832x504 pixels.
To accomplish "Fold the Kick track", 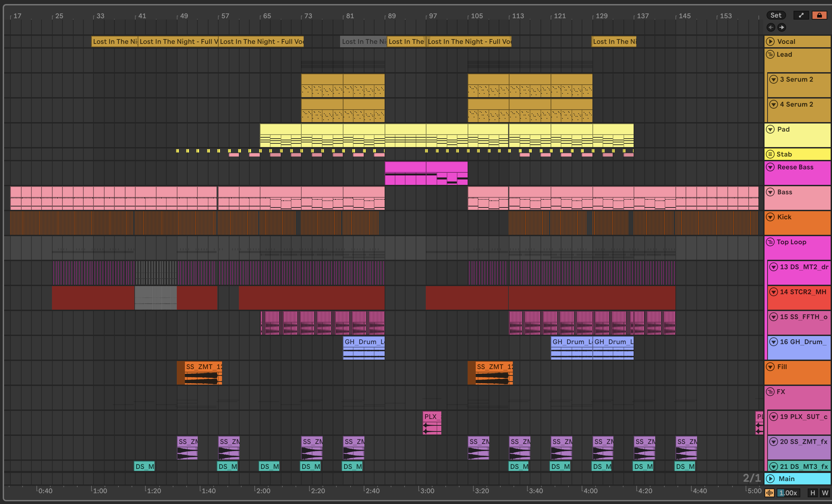I will (x=770, y=217).
